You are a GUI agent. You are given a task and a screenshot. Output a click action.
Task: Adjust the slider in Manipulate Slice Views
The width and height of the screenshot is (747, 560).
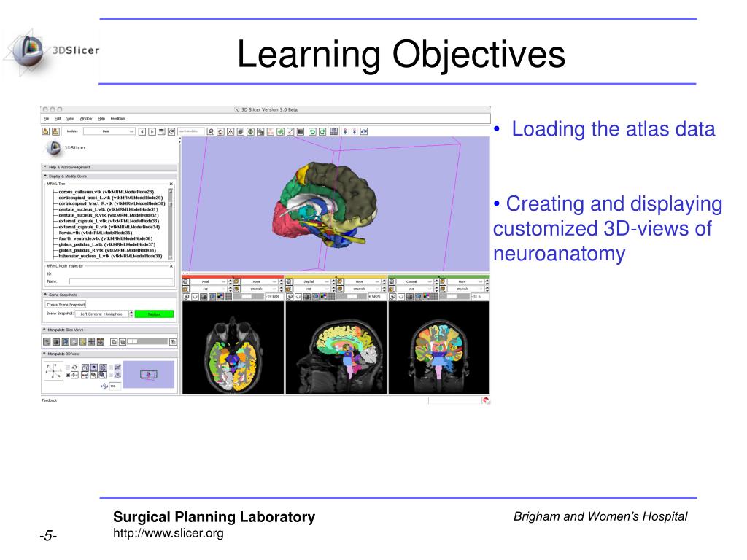(147, 341)
